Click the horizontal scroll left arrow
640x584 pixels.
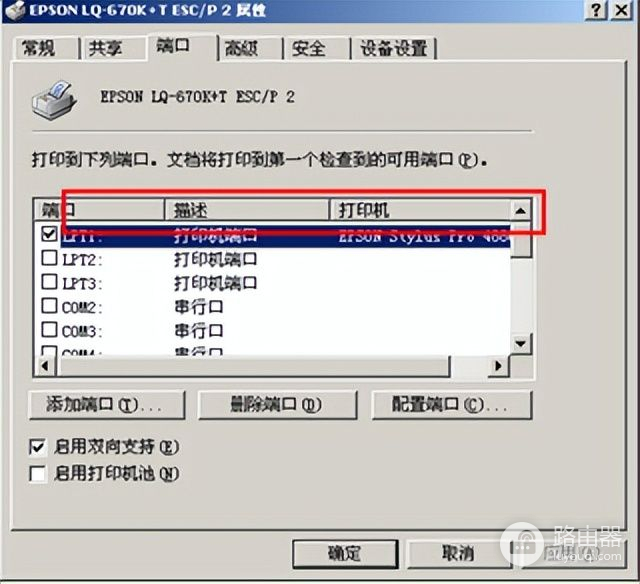[45, 366]
